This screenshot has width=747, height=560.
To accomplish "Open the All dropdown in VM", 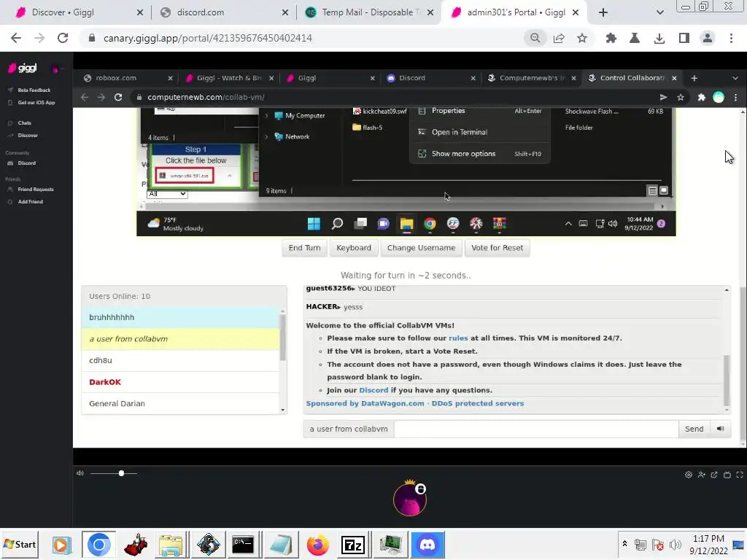I will pos(167,194).
